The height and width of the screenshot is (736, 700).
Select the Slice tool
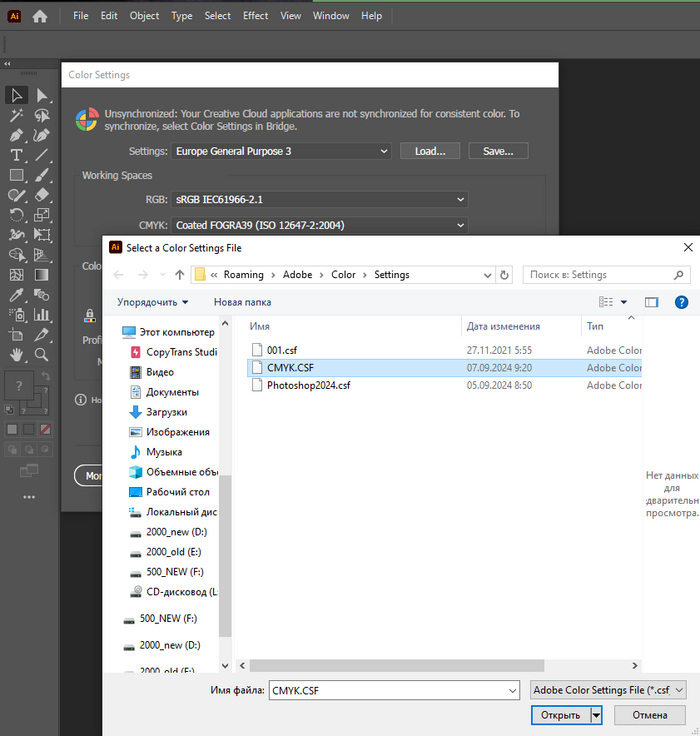tap(42, 335)
